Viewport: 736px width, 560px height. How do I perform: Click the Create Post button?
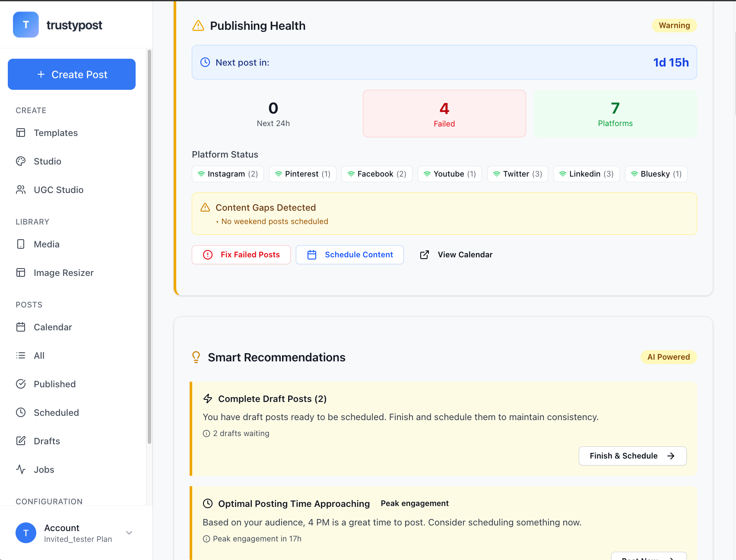[x=72, y=74]
